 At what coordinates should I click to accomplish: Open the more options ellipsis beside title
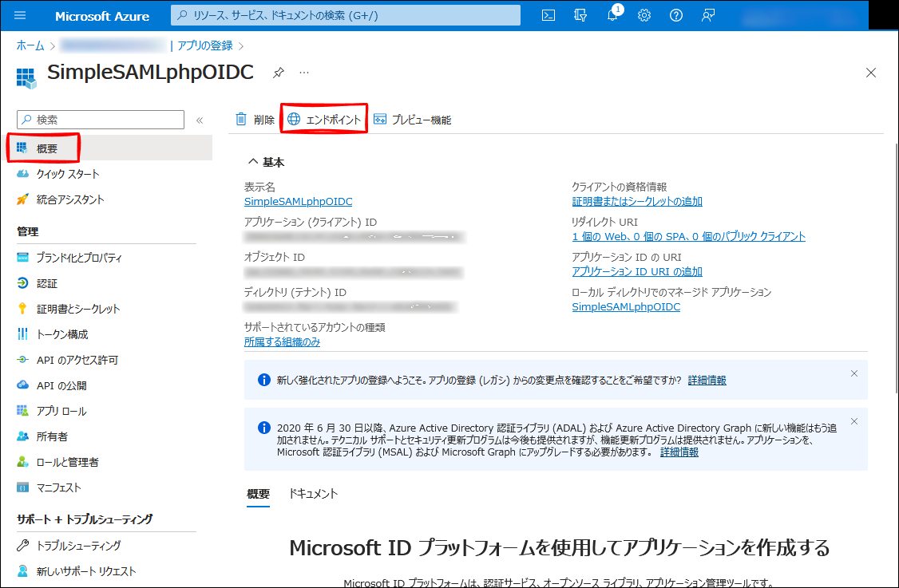click(304, 73)
